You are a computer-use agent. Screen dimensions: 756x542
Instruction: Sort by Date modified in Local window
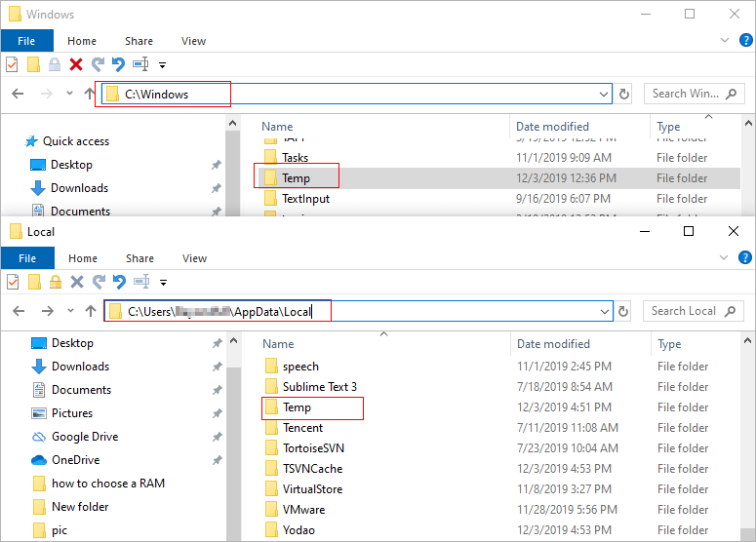pos(553,344)
